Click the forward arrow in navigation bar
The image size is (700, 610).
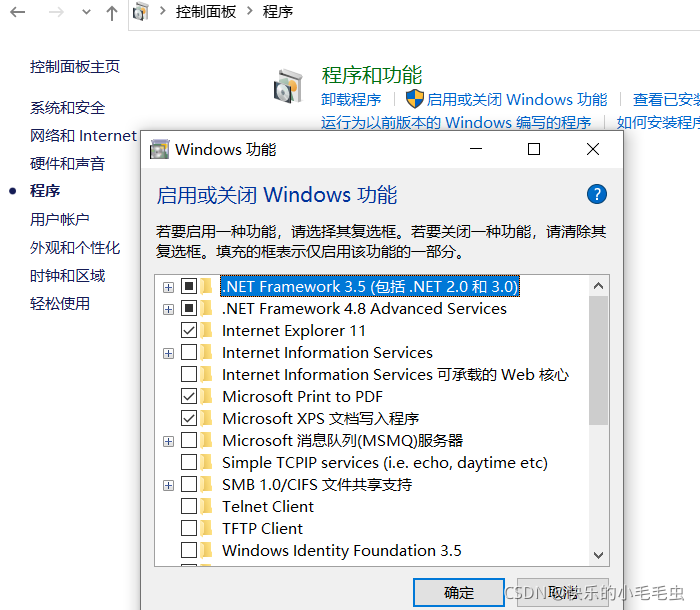tap(56, 12)
